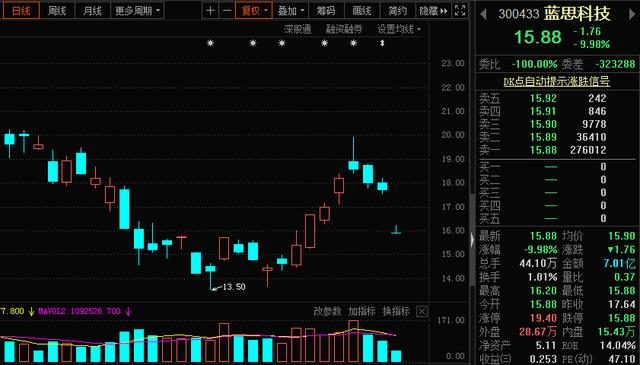640x365 pixels.
Task: Zoom in chart with plus icon
Action: click(210, 11)
